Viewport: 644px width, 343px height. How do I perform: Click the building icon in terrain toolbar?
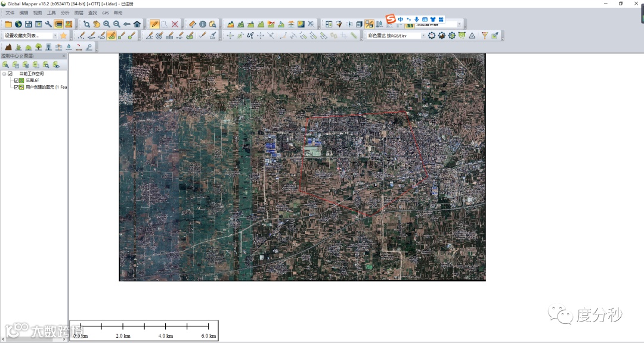48,47
